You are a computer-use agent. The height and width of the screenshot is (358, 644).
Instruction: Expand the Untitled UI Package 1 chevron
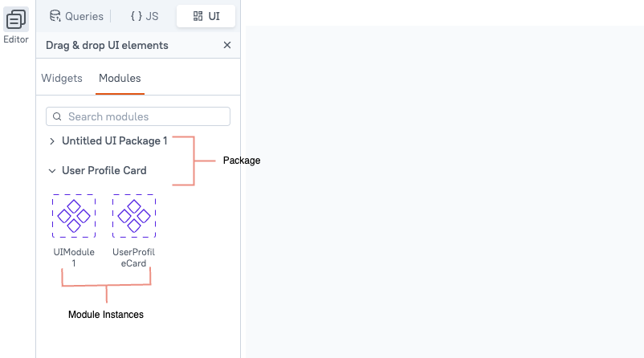click(52, 141)
